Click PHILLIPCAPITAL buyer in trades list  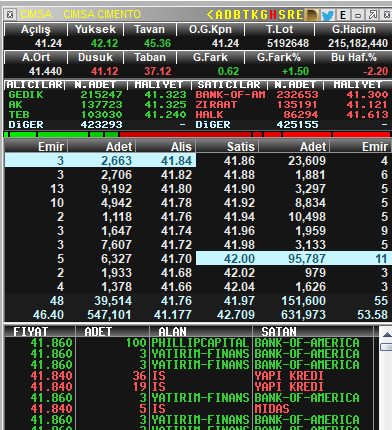click(200, 343)
